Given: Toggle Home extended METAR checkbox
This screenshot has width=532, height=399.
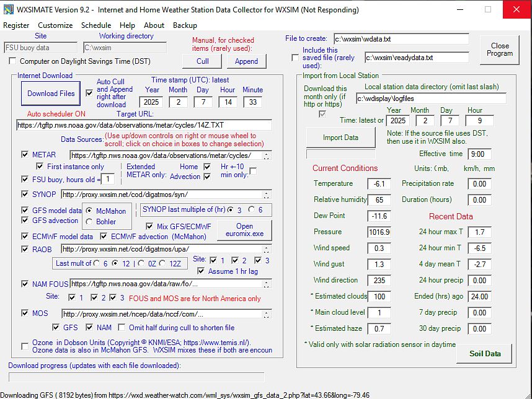Looking at the screenshot, I should pyautogui.click(x=207, y=167).
